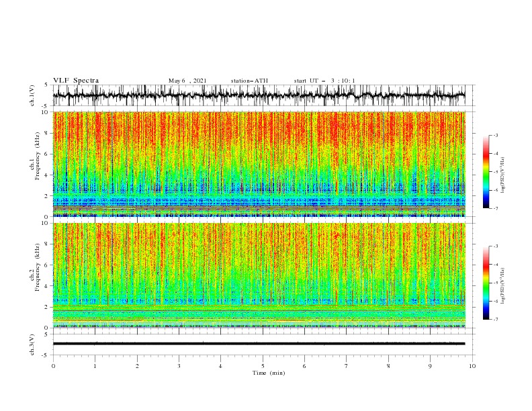
Task: Click the ch.2 colorbar '-3' tick label
Action: [x=495, y=246]
